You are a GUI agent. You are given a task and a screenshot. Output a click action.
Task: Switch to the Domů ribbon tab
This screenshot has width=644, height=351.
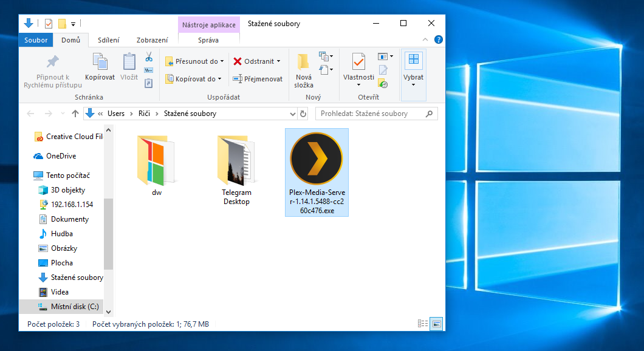click(70, 40)
